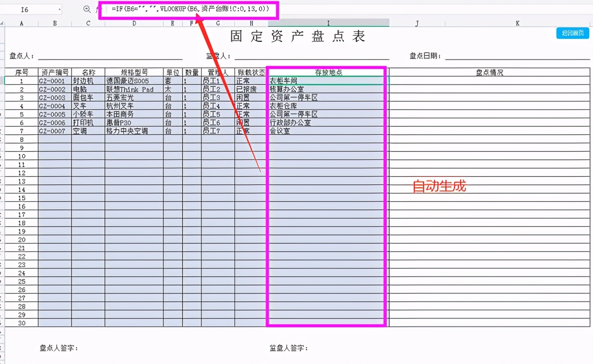The height and width of the screenshot is (364, 593).
Task: Select the cell containing 格力中央空调
Action: 133,131
